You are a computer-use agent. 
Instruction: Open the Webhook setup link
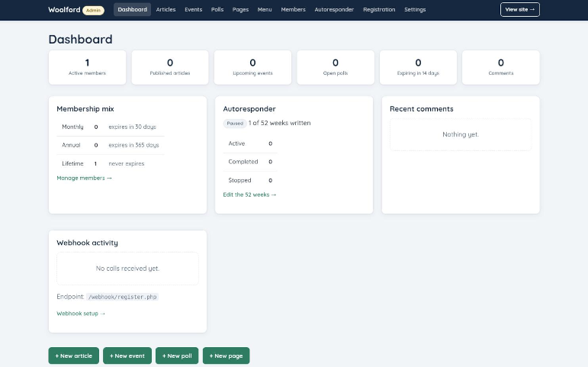click(x=81, y=314)
